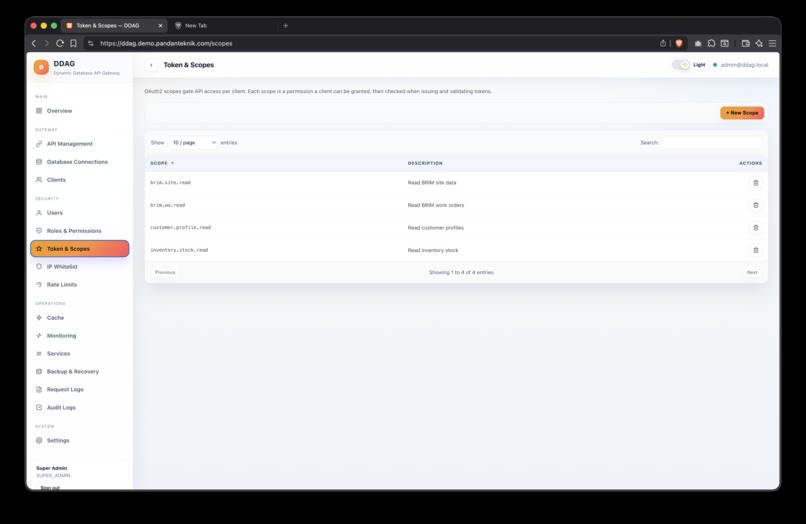
Task: Open the browser extensions puzzle icon
Action: [711, 44]
